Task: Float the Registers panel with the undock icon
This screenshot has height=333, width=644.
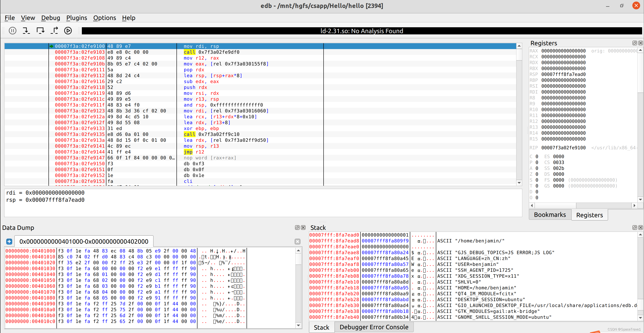Action: tap(635, 43)
